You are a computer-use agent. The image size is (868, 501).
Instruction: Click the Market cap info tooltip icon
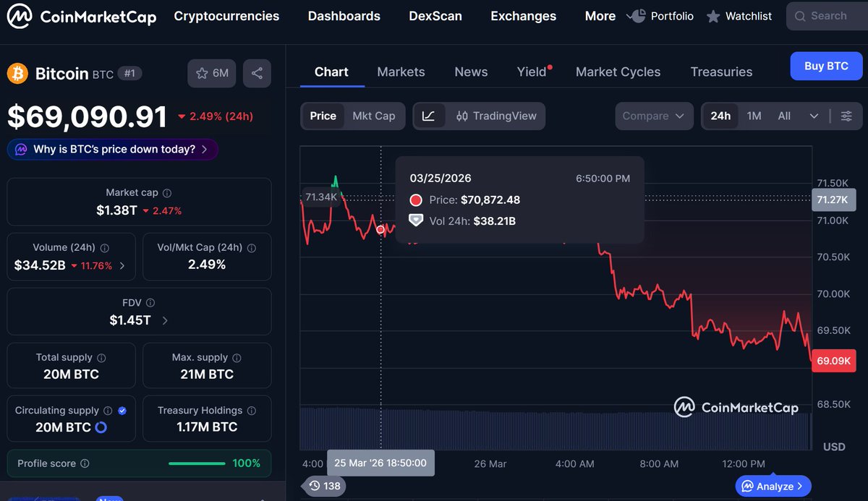point(167,193)
